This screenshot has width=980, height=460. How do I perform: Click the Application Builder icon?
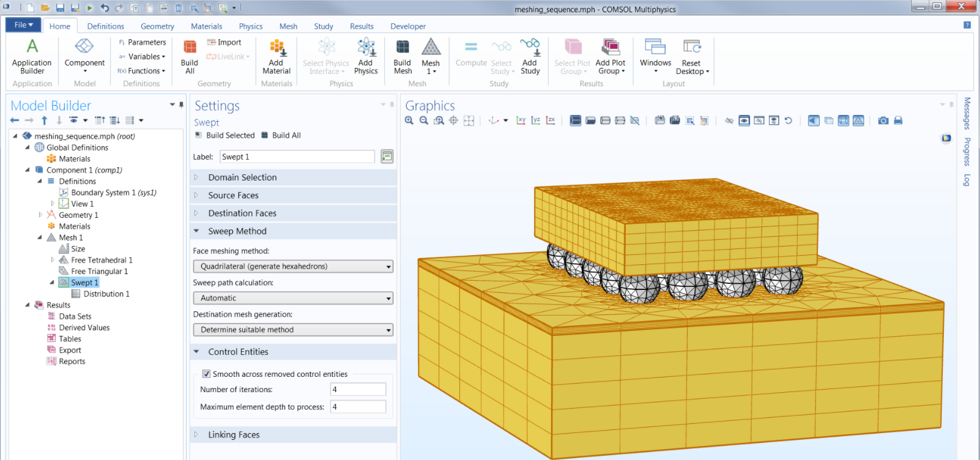click(32, 46)
